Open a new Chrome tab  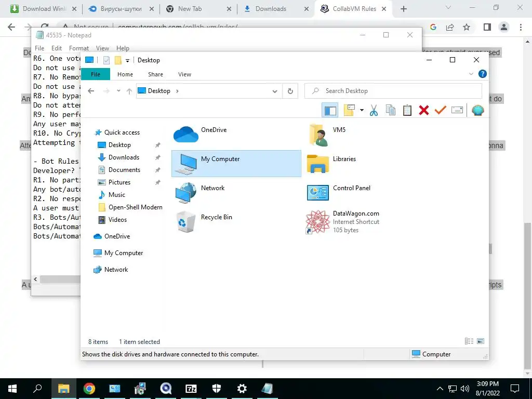pos(403,9)
